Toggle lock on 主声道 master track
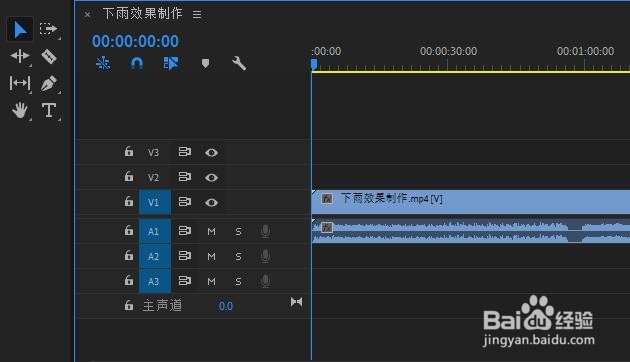This screenshot has width=630, height=362. tap(129, 305)
